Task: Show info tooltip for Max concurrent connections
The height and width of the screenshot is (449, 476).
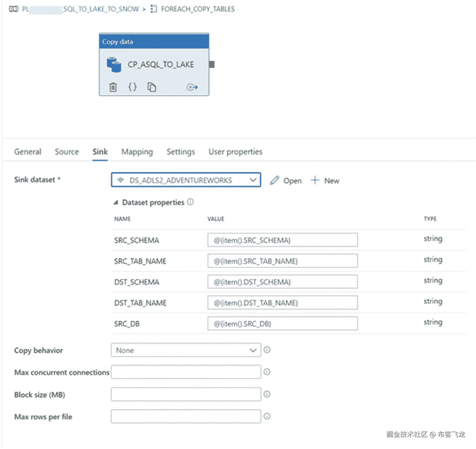Action: (267, 372)
